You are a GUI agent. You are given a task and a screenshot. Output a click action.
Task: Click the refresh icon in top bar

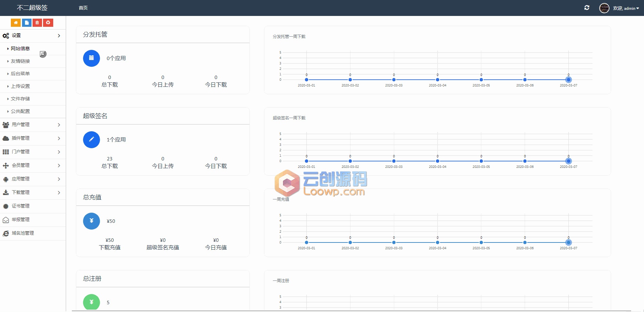pyautogui.click(x=587, y=8)
